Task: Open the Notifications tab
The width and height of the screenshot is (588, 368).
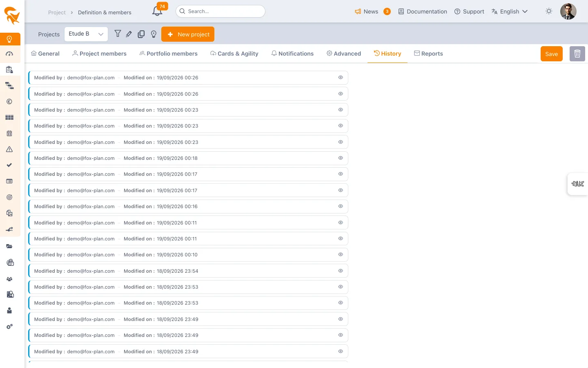Action: pyautogui.click(x=292, y=54)
